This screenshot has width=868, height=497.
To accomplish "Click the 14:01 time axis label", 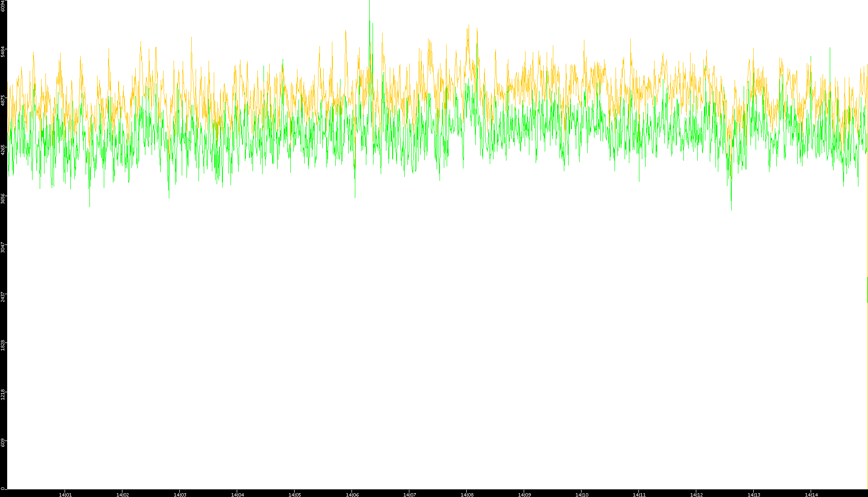I will 65,495.
